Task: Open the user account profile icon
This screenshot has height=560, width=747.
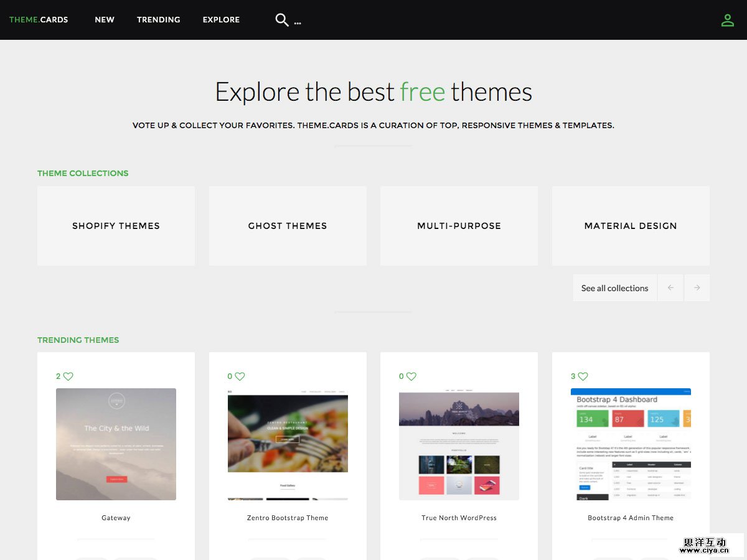Action: click(x=727, y=20)
